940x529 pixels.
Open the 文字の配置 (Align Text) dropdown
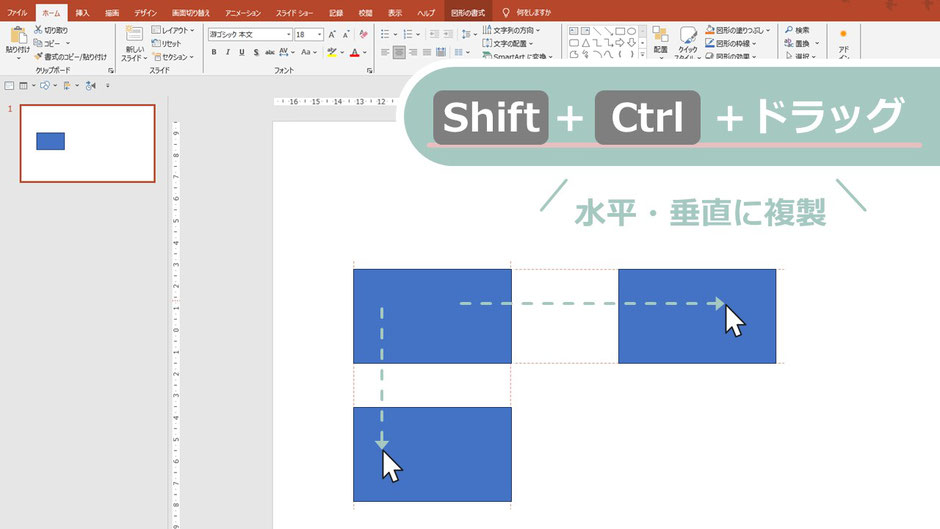tap(508, 43)
